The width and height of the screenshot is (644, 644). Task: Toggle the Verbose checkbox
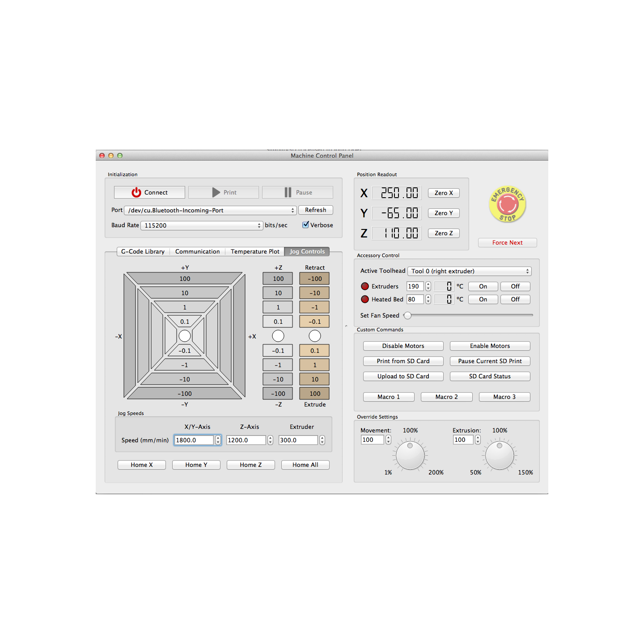coord(305,225)
